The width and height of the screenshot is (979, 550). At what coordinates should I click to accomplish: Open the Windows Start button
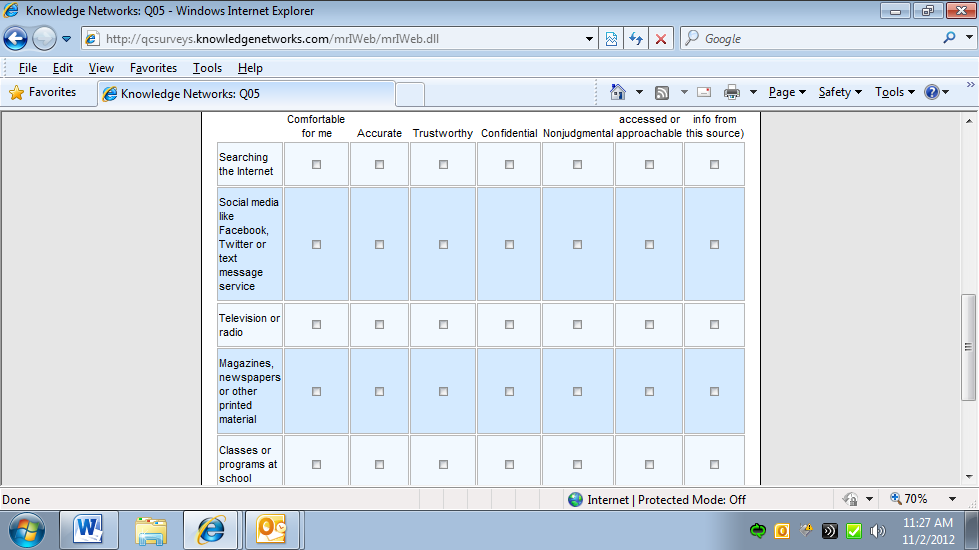pos(27,531)
